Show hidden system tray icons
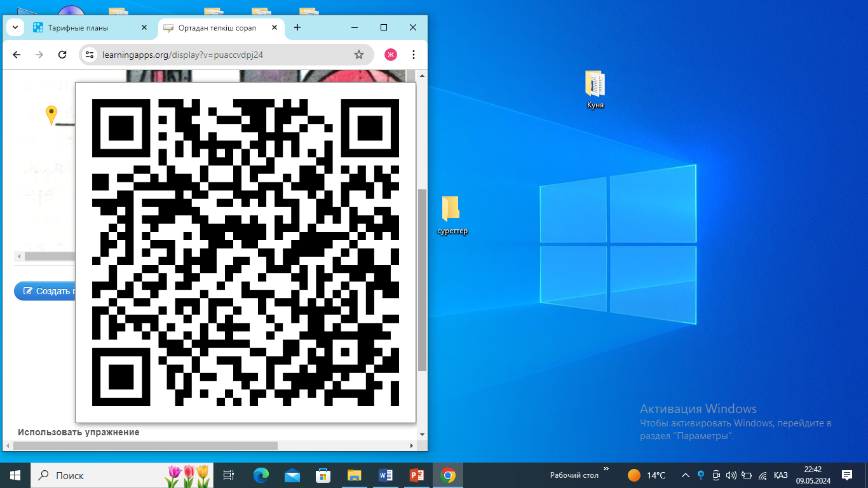Image resolution: width=868 pixels, height=488 pixels. pyautogui.click(x=685, y=475)
